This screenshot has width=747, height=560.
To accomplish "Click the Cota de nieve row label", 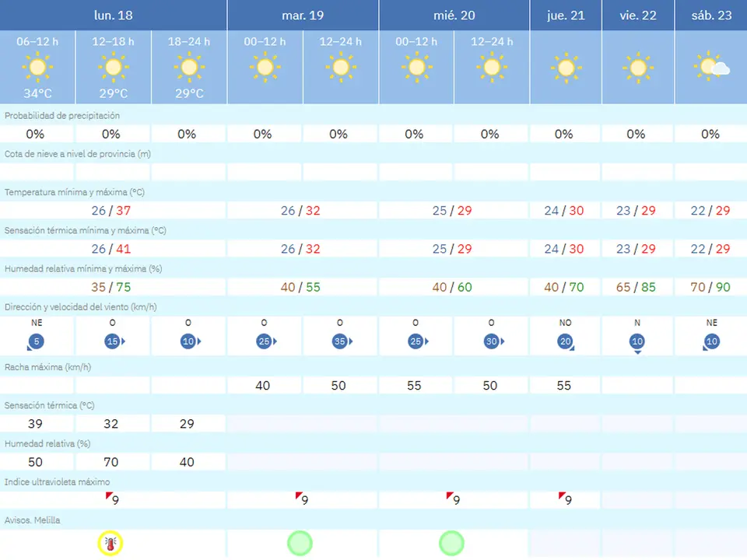I will tap(78, 154).
